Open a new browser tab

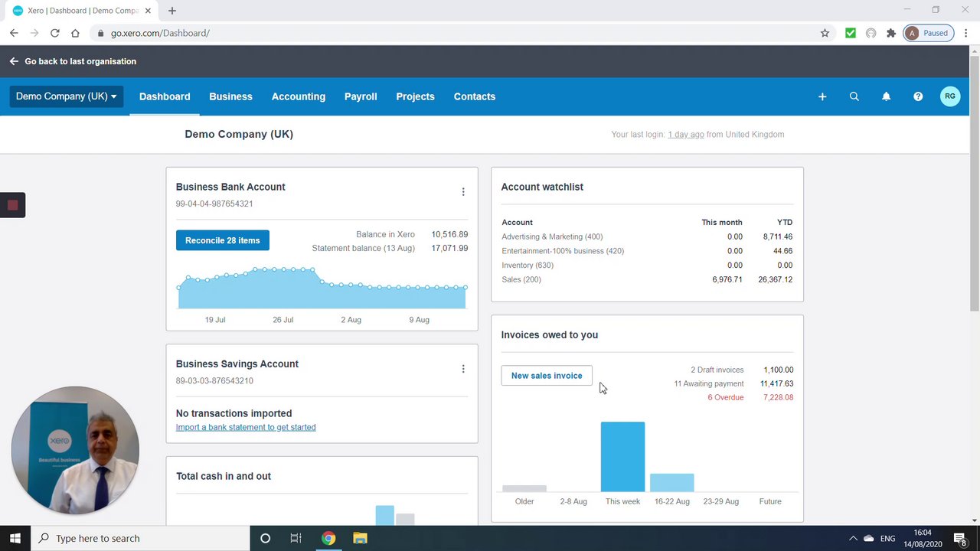click(172, 11)
